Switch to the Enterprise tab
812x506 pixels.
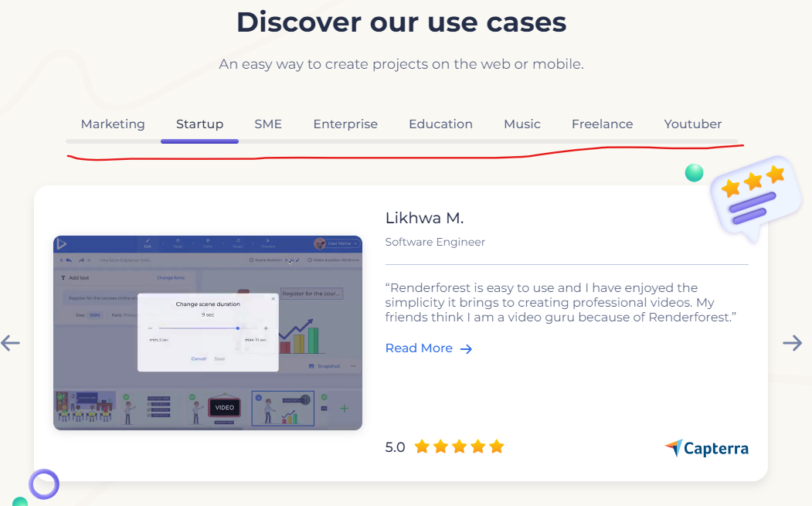tap(345, 124)
